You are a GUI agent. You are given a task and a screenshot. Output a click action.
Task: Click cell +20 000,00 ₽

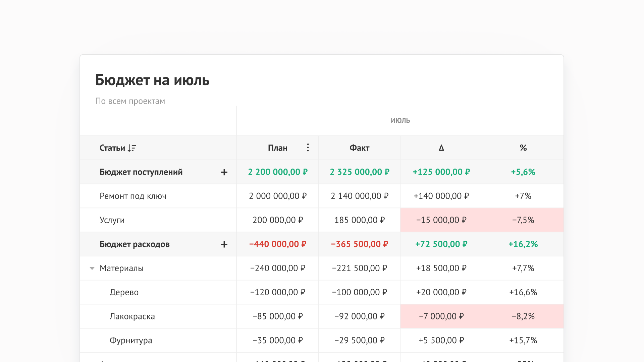(441, 292)
